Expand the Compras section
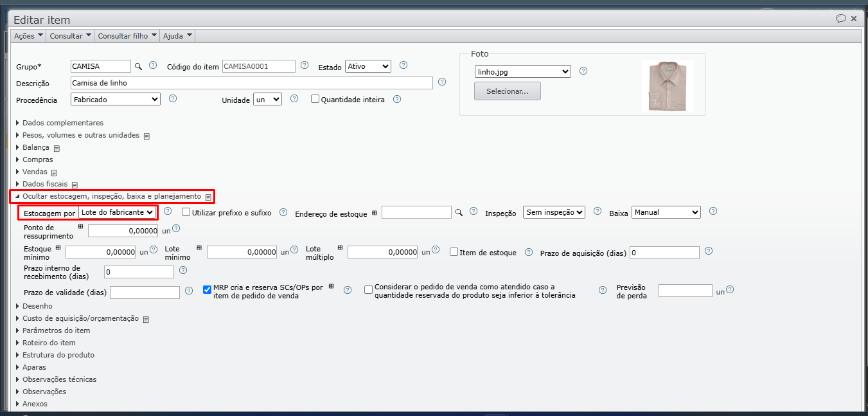This screenshot has width=868, height=416. pyautogui.click(x=35, y=159)
